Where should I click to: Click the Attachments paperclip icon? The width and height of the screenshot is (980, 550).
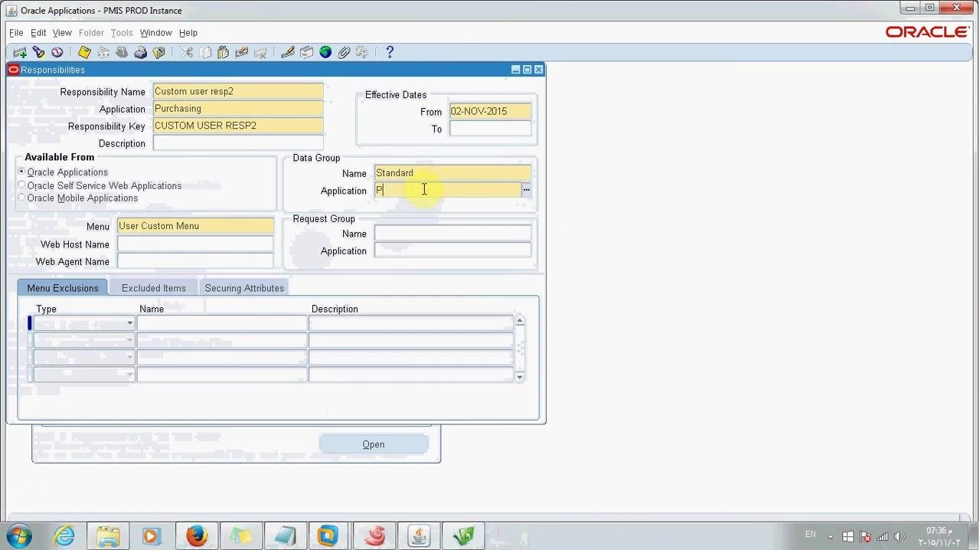(344, 52)
